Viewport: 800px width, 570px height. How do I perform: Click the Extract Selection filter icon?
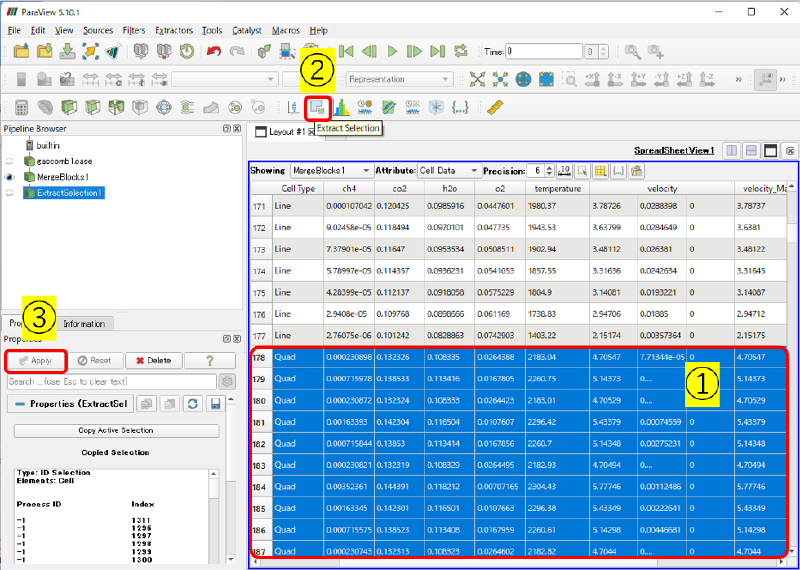[x=317, y=107]
